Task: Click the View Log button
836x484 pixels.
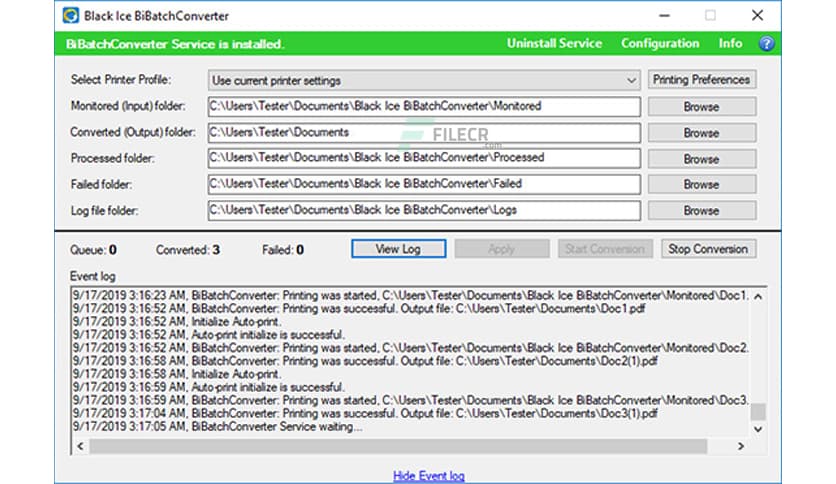Action: (398, 249)
